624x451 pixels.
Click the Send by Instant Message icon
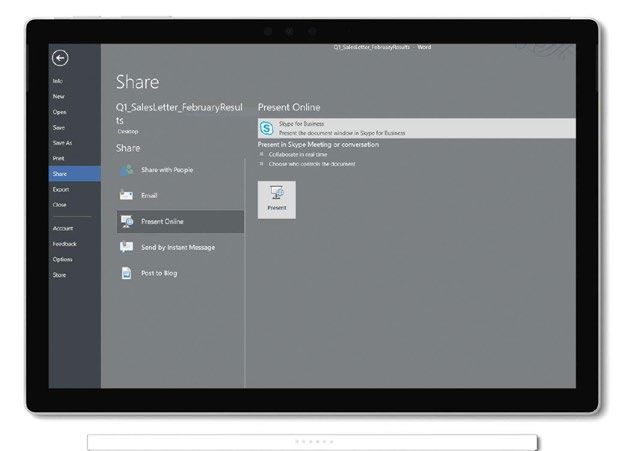[127, 247]
